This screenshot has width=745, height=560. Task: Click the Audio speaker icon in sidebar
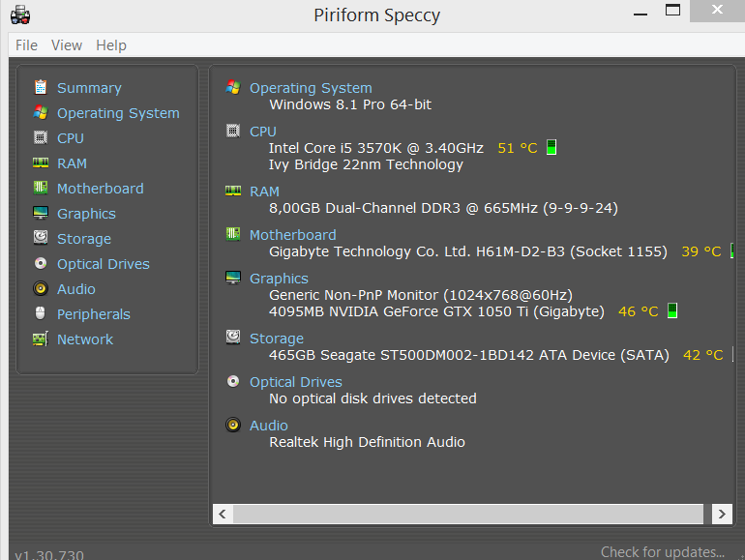click(x=41, y=288)
